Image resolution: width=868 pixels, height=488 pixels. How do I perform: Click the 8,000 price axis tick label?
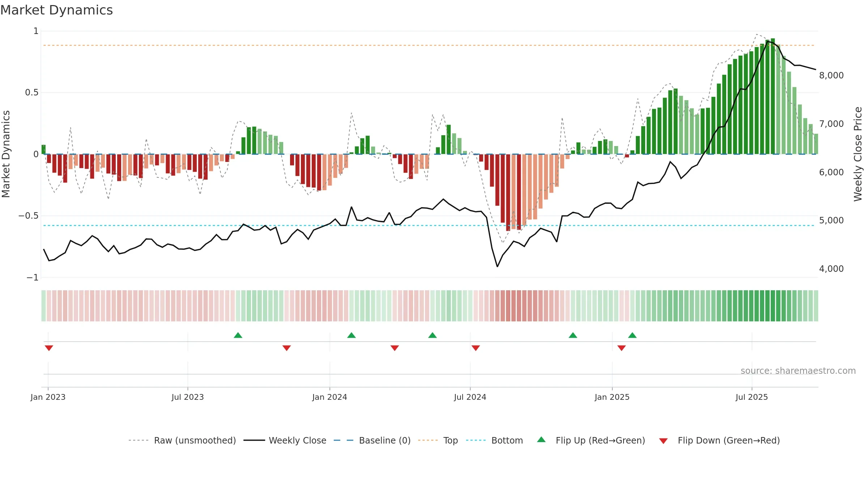(x=831, y=76)
